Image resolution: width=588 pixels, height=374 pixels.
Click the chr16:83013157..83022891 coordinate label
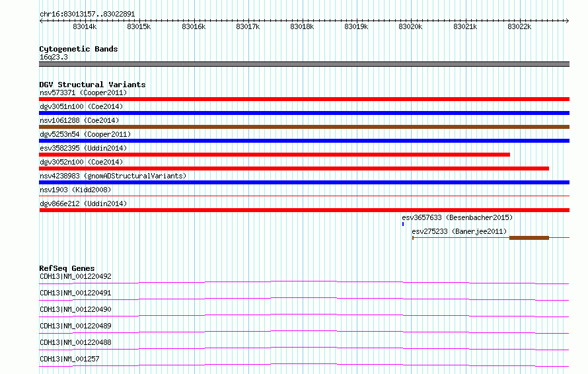pyautogui.click(x=87, y=14)
